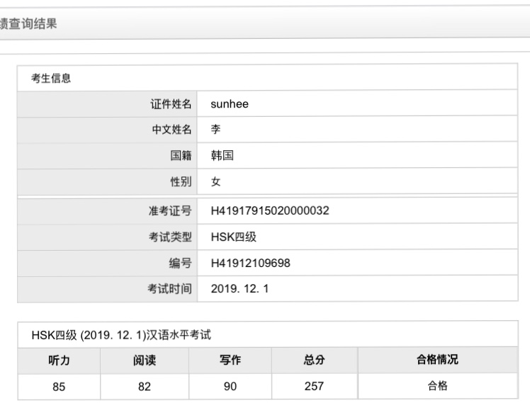This screenshot has width=530, height=420.
Task: Select the 考生信息 section header
Action: [x=51, y=78]
